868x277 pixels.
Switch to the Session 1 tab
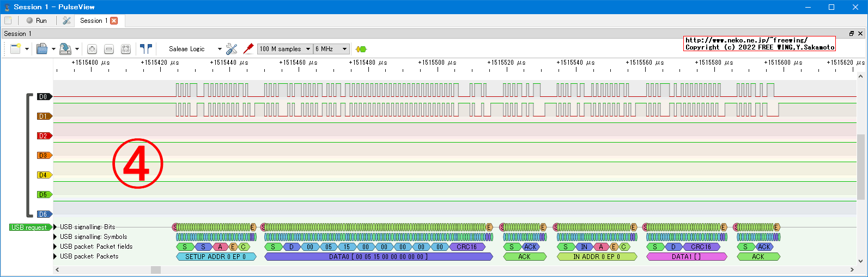click(93, 21)
